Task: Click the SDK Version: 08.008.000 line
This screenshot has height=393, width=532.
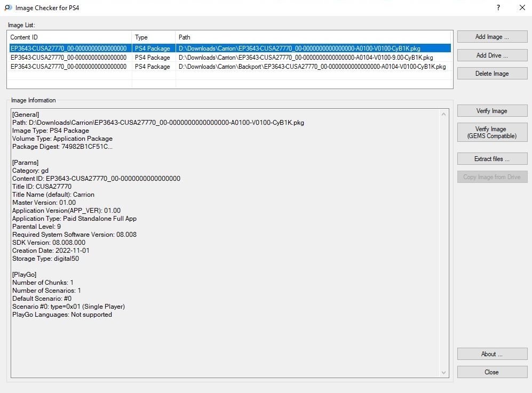Action: pyautogui.click(x=49, y=243)
